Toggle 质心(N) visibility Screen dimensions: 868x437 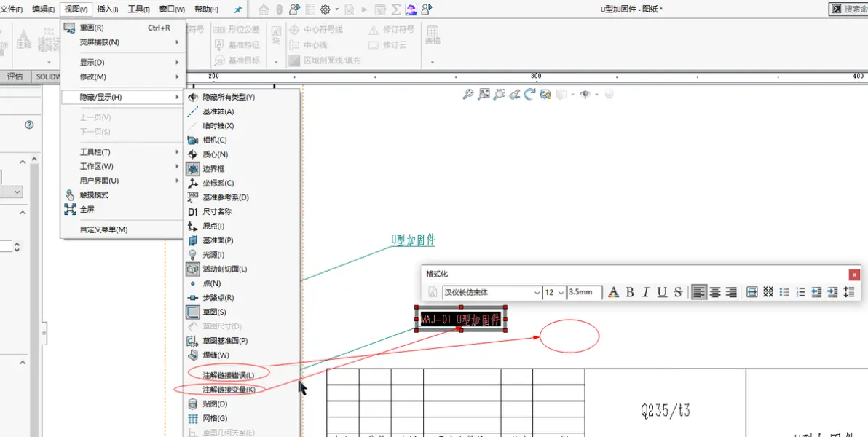point(242,154)
